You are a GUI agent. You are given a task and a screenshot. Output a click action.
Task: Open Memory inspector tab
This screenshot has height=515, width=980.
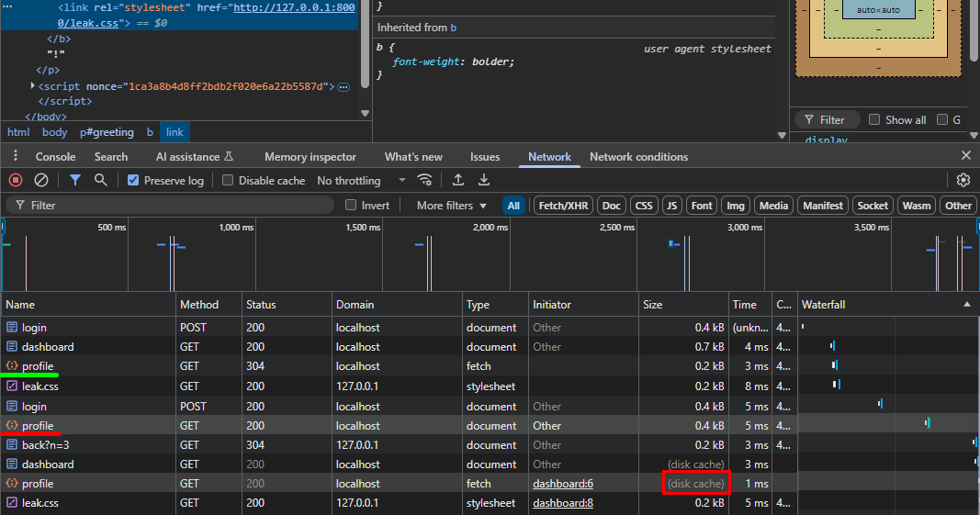(x=310, y=157)
